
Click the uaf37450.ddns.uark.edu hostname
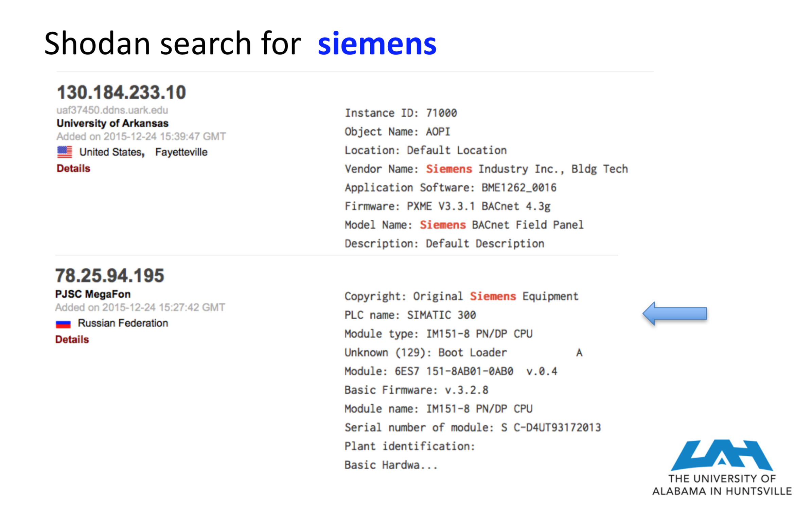112,110
